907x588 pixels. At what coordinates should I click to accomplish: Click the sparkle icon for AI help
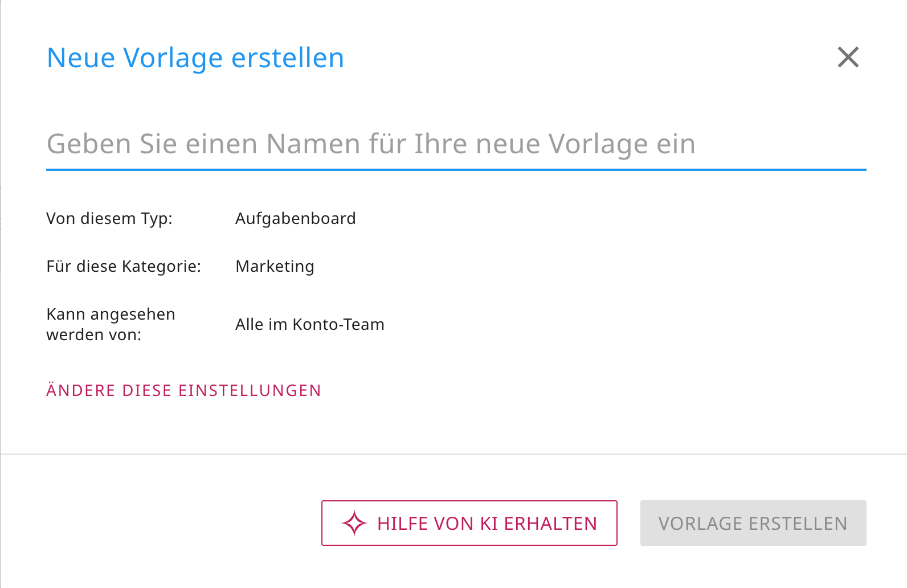[x=354, y=523]
